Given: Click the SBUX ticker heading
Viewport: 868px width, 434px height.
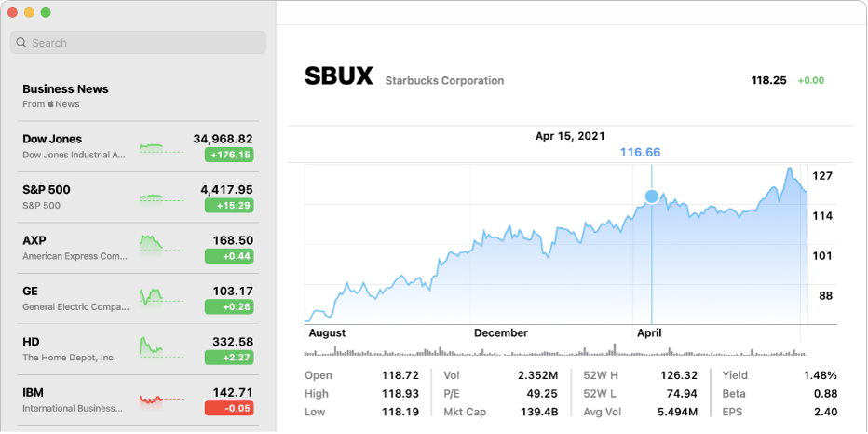Looking at the screenshot, I should click(x=339, y=76).
